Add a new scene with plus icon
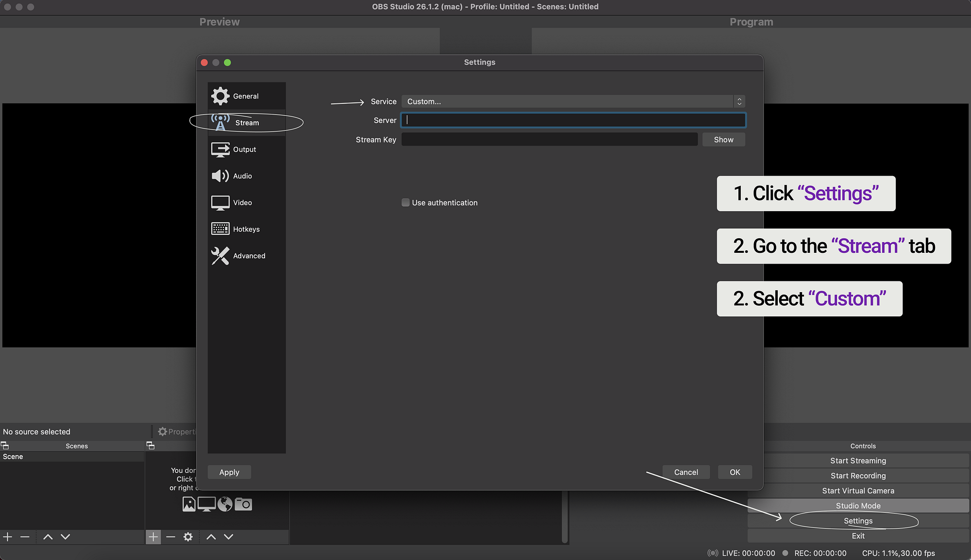The width and height of the screenshot is (971, 560). pyautogui.click(x=8, y=537)
